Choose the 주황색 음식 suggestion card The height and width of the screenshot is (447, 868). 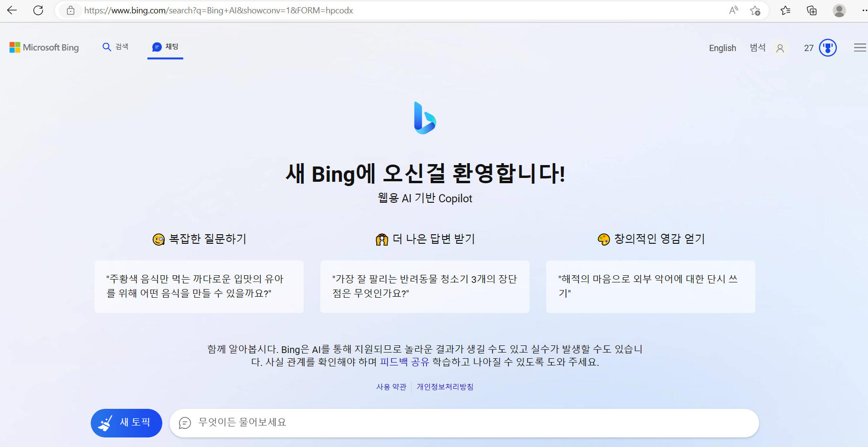199,286
